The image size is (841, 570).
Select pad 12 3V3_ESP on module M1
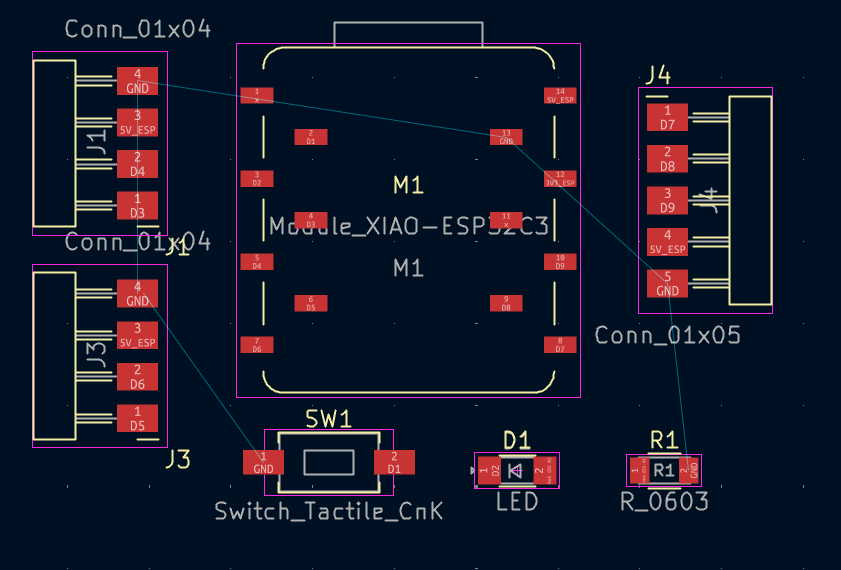pyautogui.click(x=560, y=179)
